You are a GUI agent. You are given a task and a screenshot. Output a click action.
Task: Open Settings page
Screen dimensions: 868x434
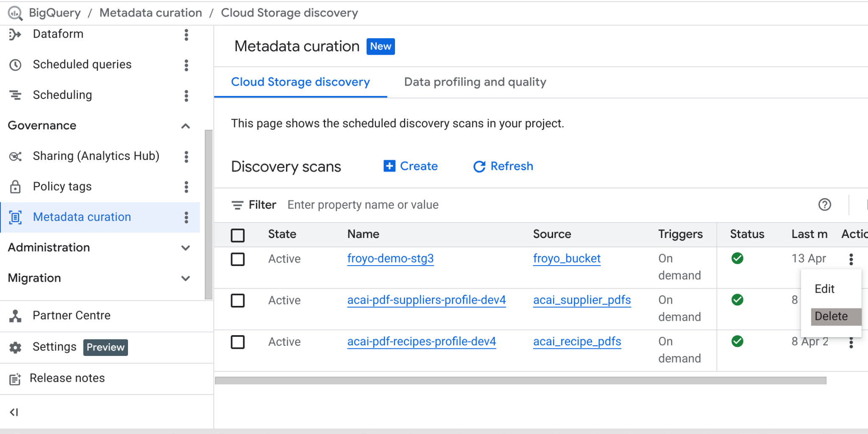point(55,347)
